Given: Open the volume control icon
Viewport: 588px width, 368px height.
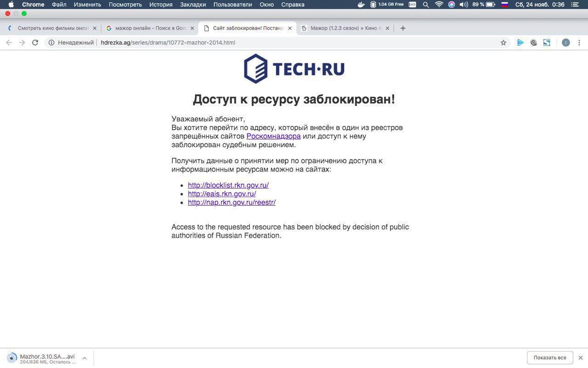Looking at the screenshot, I should pyautogui.click(x=464, y=5).
